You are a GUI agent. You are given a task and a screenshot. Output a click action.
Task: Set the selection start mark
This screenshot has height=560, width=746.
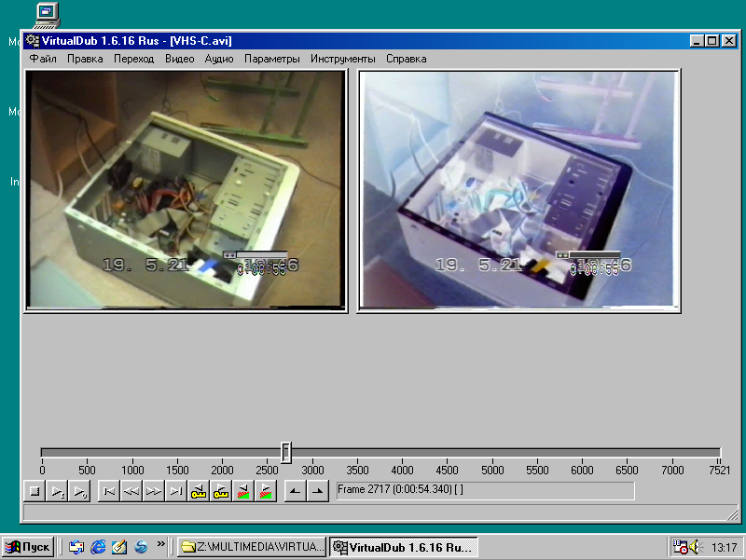(295, 491)
